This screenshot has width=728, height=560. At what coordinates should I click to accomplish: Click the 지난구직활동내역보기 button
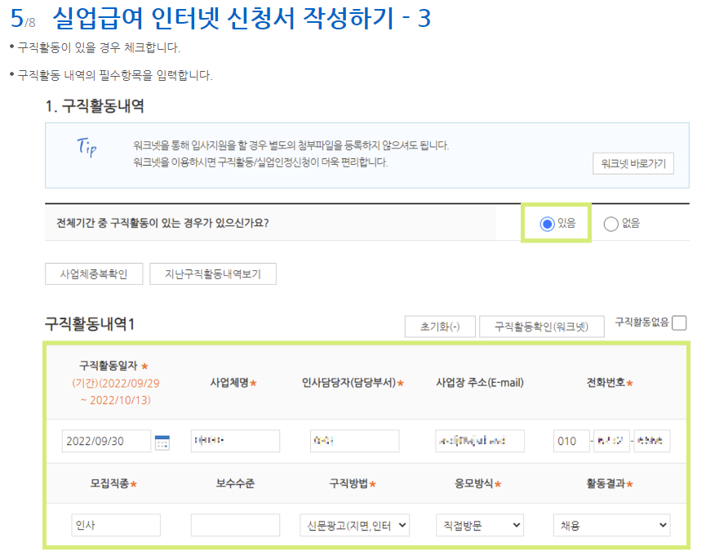[x=212, y=274]
